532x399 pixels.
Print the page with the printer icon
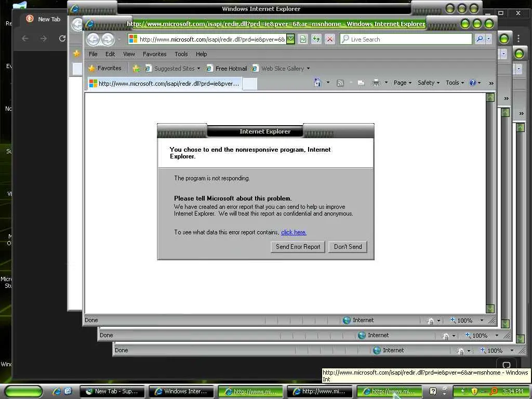(376, 83)
